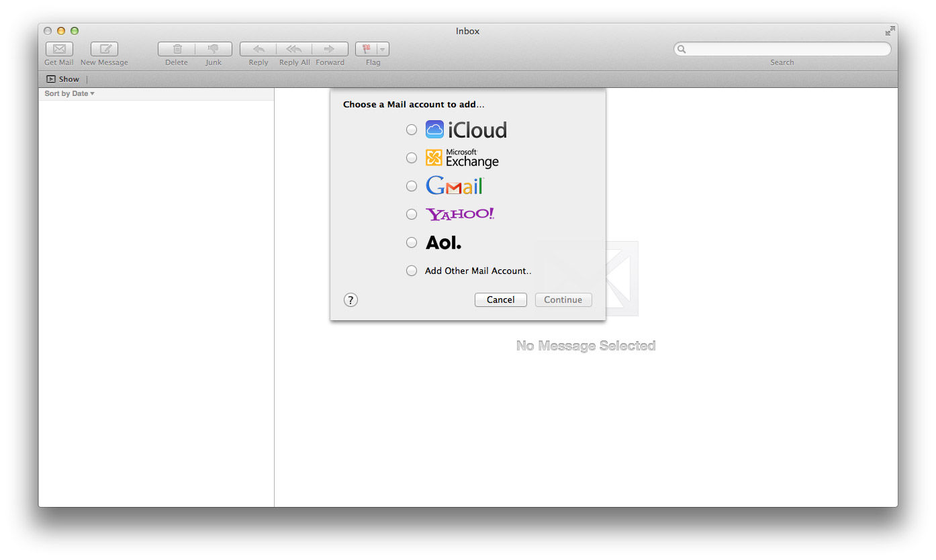Image resolution: width=936 pixels, height=560 pixels.
Task: Click the Reply arrow icon
Action: [258, 49]
